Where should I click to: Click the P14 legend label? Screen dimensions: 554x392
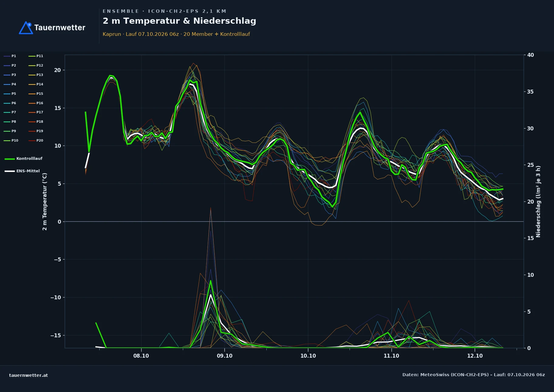(40, 84)
